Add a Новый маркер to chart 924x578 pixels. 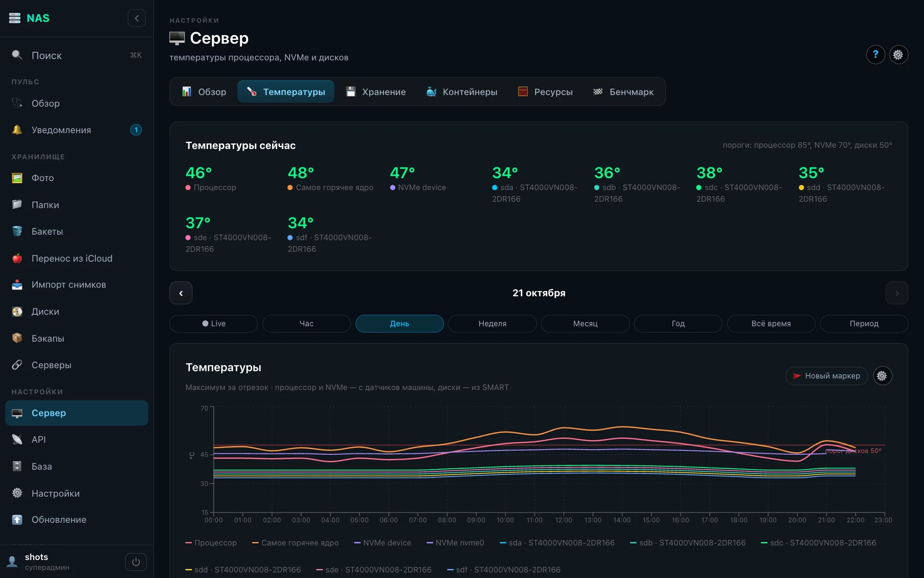click(x=826, y=376)
